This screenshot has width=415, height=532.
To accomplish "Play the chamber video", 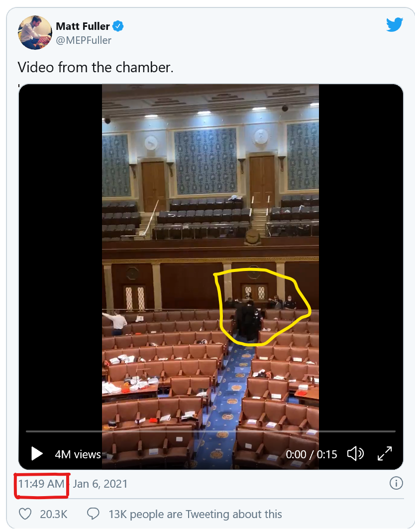I will pos(37,454).
